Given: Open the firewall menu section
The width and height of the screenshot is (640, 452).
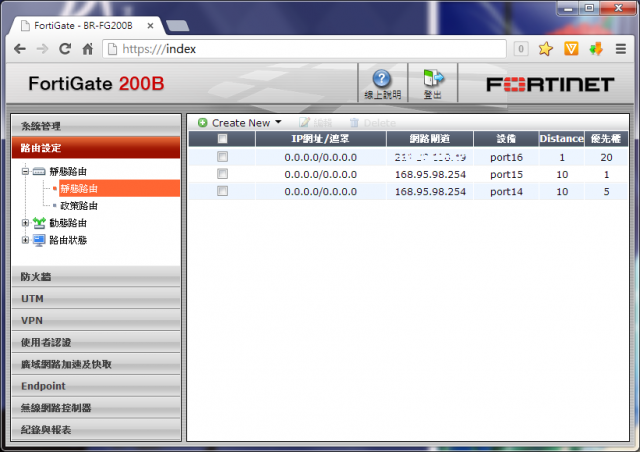Looking at the screenshot, I should pyautogui.click(x=96, y=276).
